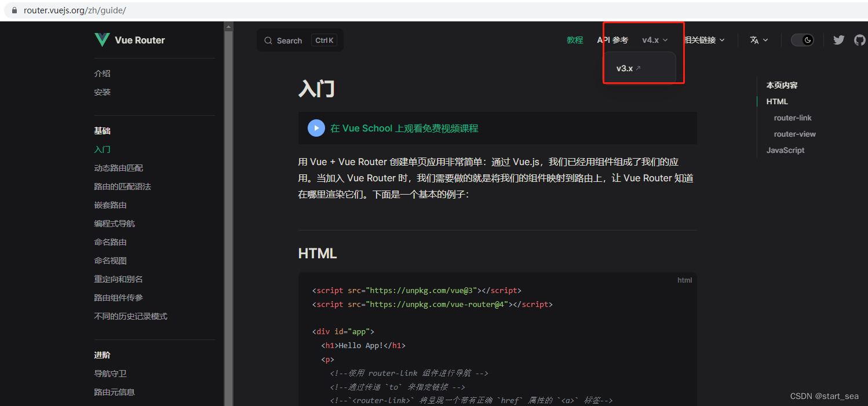Image resolution: width=868 pixels, height=406 pixels.
Task: Click the browser address lock icon
Action: [15, 10]
